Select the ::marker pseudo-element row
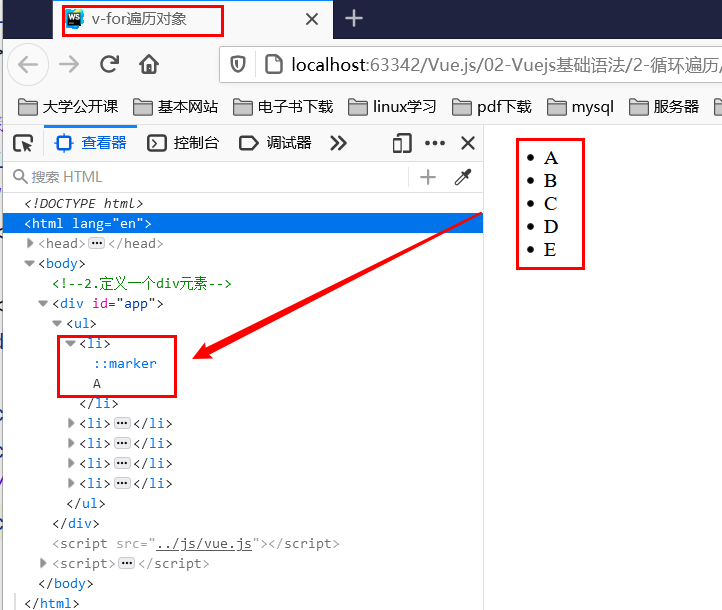This screenshot has height=610, width=722. [125, 364]
